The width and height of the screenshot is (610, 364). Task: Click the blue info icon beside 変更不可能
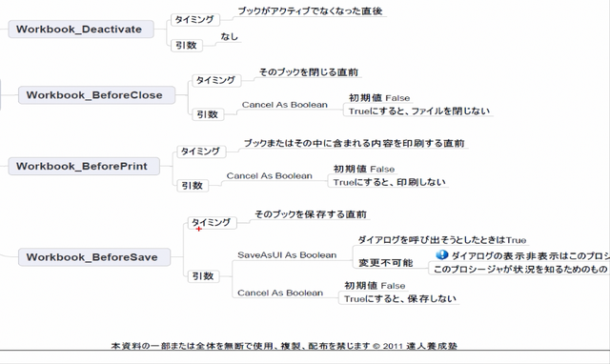[442, 254]
